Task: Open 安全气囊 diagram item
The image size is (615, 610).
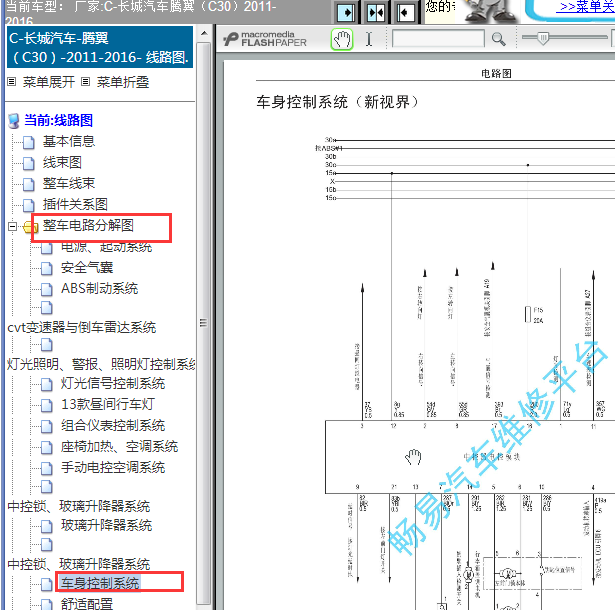Action: click(87, 268)
